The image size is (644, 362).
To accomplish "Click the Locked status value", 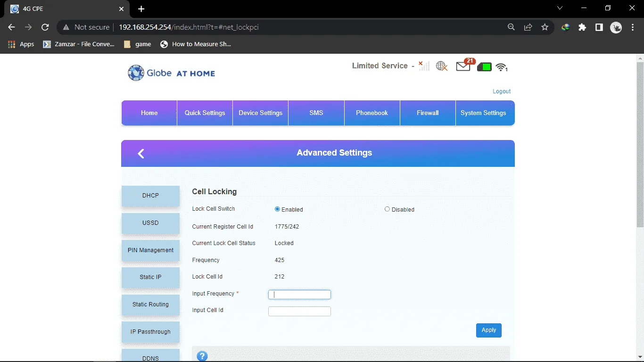I will (284, 243).
